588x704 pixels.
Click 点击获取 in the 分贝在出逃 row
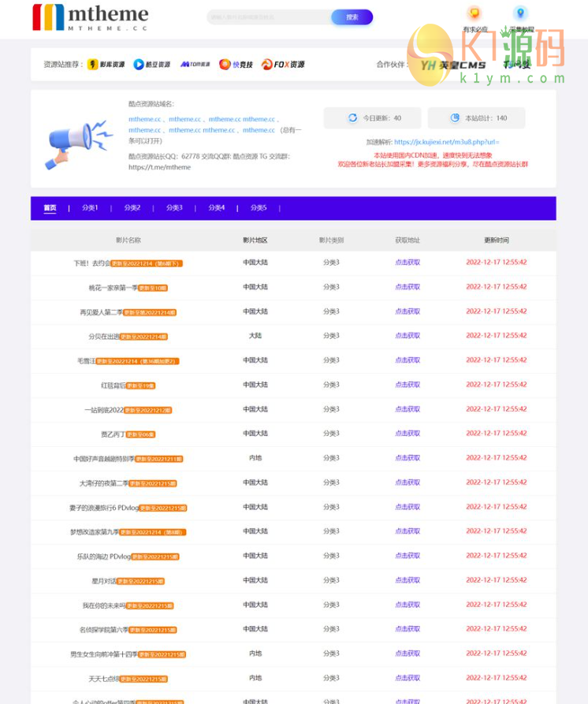click(408, 335)
